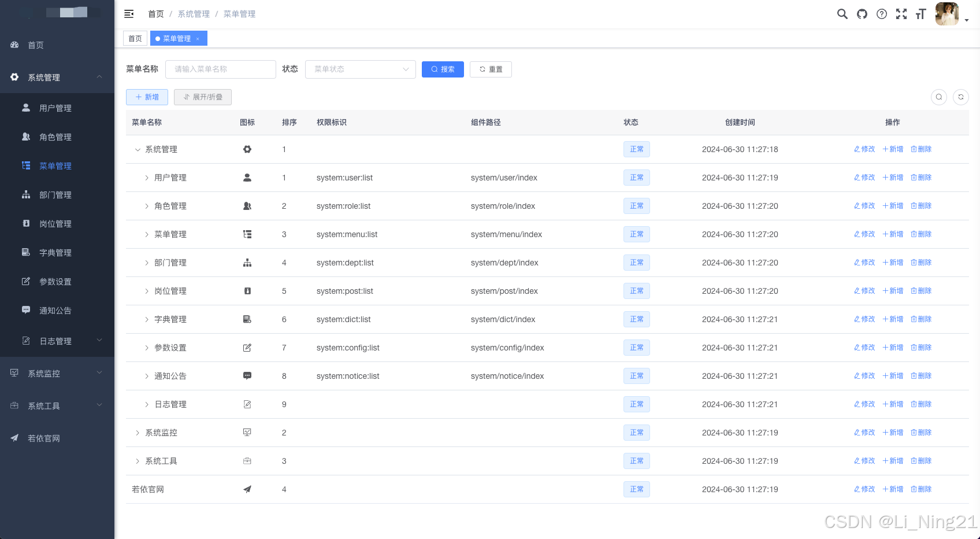Open the 菜单状态 status dropdown
980x539 pixels.
(360, 69)
